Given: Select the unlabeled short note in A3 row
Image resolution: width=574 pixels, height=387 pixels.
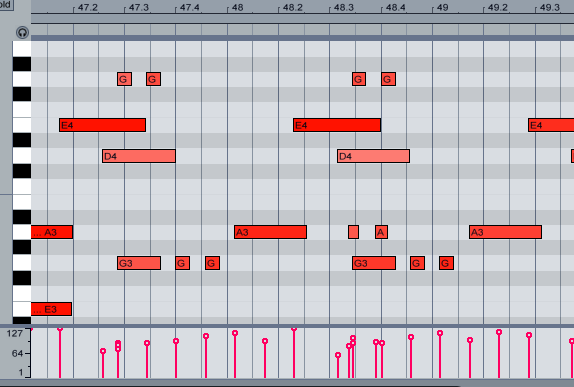Looking at the screenshot, I should coord(353,232).
